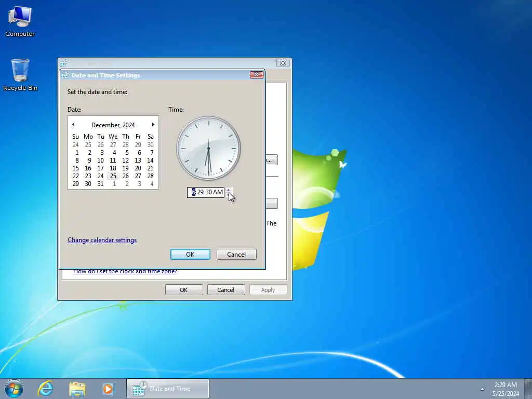Image resolution: width=532 pixels, height=399 pixels.
Task: Select December 16 in the calendar
Action: (88, 168)
